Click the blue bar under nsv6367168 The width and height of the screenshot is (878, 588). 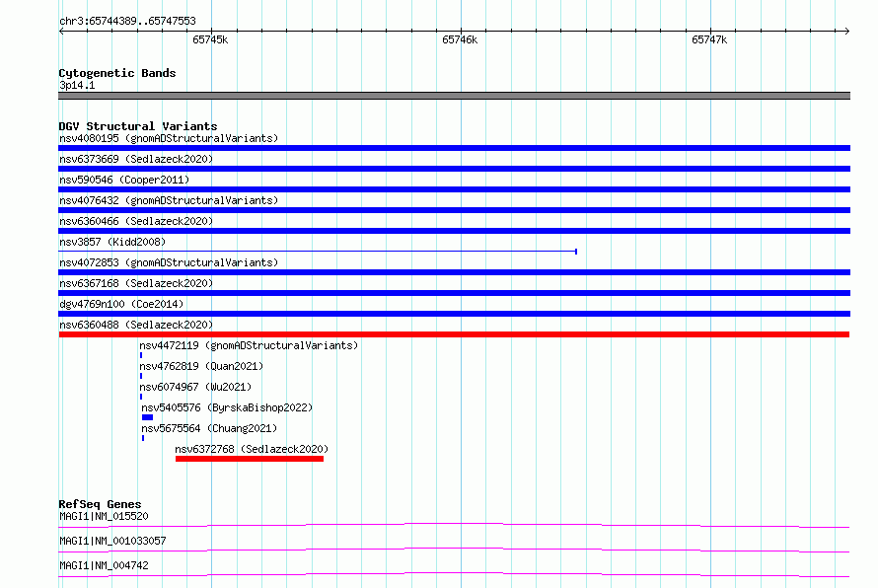click(454, 293)
